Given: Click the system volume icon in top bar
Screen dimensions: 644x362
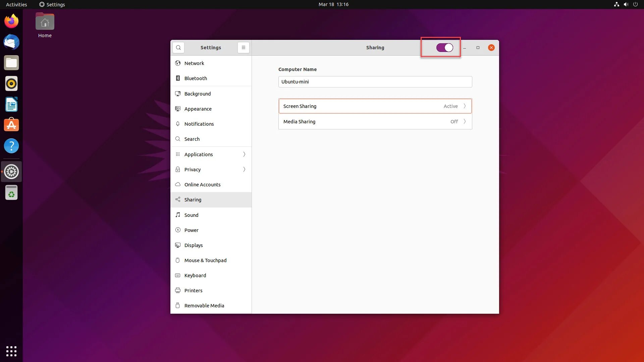Looking at the screenshot, I should (626, 4).
